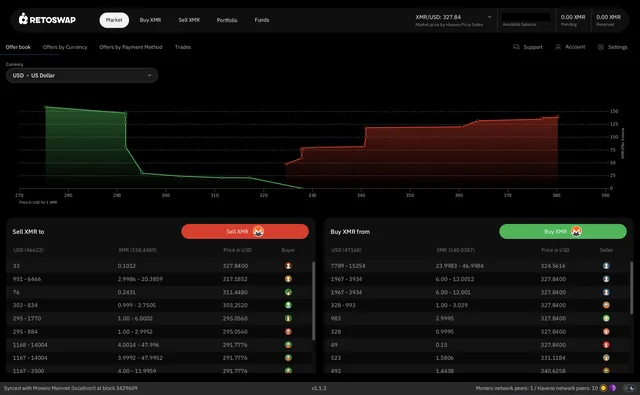Click the Sell XMR offers list scrollbar
This screenshot has width=640, height=395.
[313, 301]
